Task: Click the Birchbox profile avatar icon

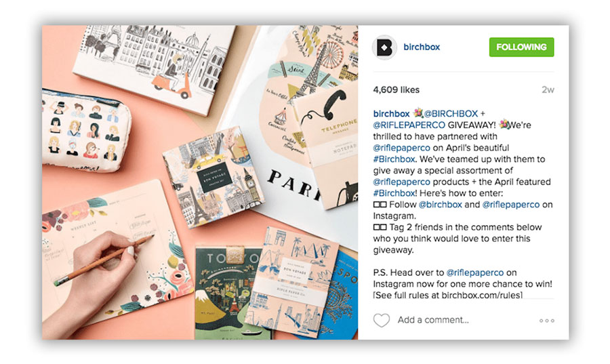Action: pyautogui.click(x=384, y=47)
